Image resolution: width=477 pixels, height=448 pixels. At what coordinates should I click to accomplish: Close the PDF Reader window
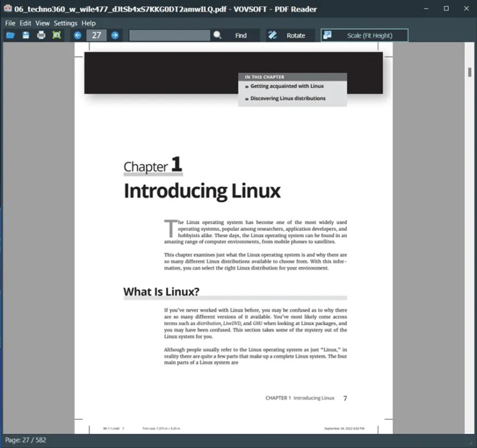click(x=466, y=8)
